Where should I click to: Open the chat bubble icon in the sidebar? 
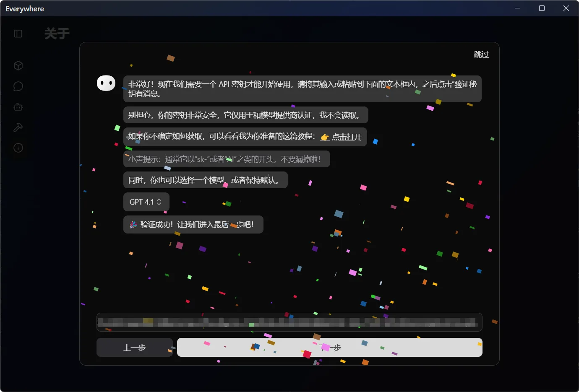(x=18, y=86)
